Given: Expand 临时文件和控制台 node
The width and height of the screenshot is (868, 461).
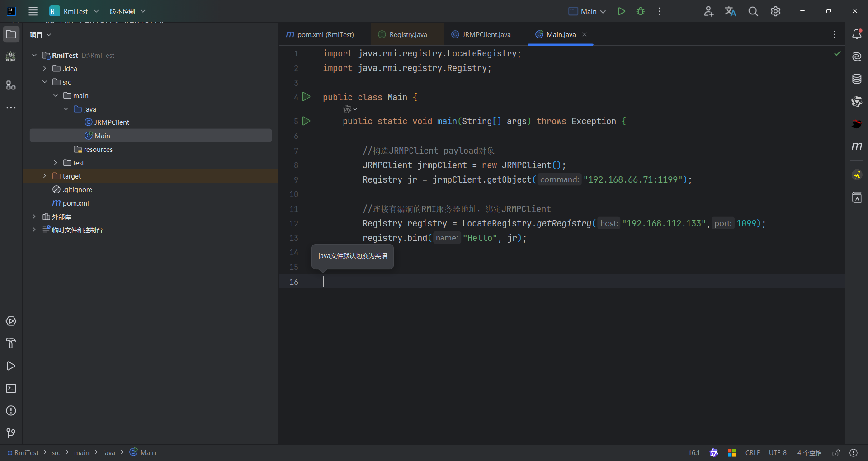Looking at the screenshot, I should point(34,230).
